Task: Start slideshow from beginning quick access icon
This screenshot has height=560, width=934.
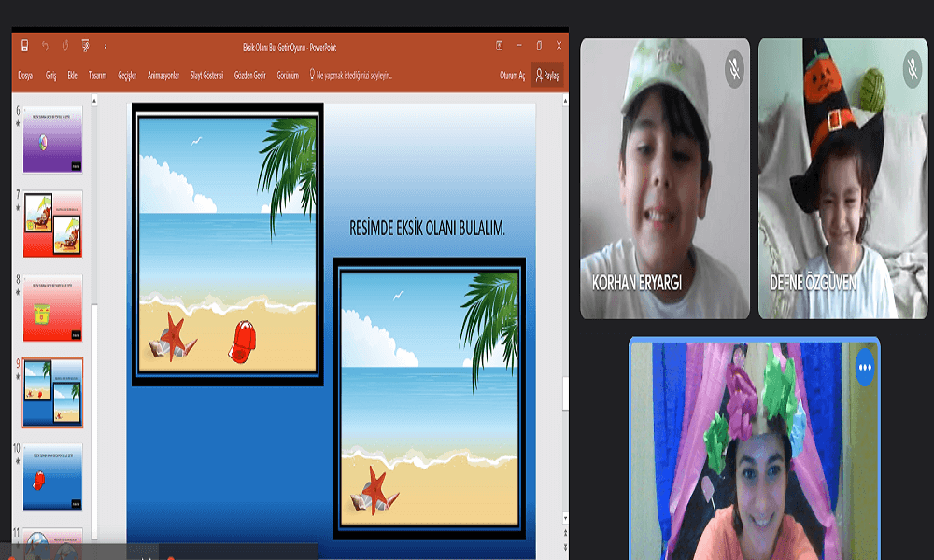Action: pos(85,46)
